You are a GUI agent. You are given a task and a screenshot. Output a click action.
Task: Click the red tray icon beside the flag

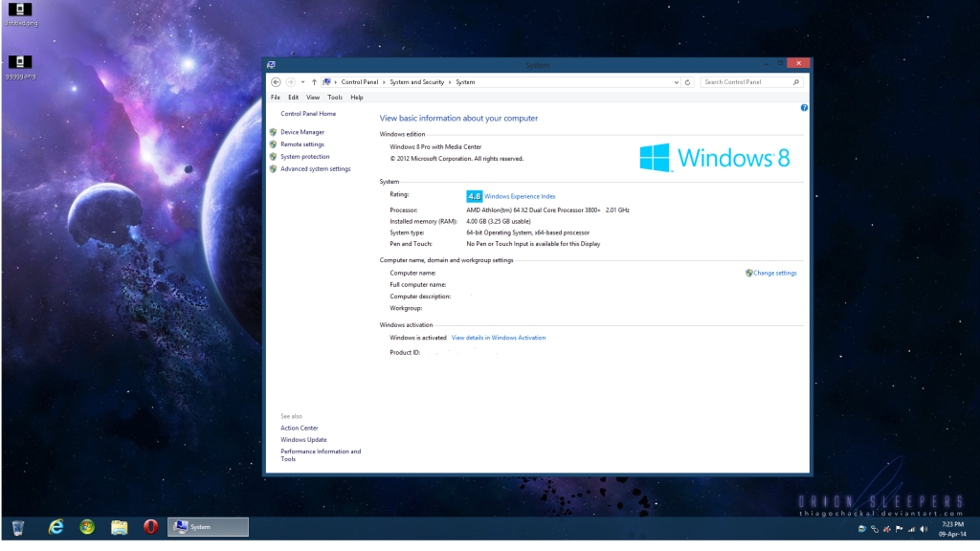886,529
